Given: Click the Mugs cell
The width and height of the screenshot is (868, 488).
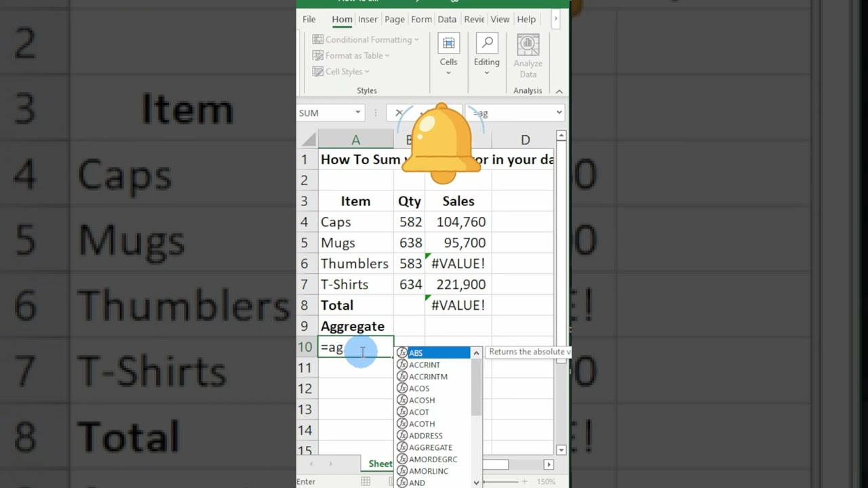Looking at the screenshot, I should [355, 243].
